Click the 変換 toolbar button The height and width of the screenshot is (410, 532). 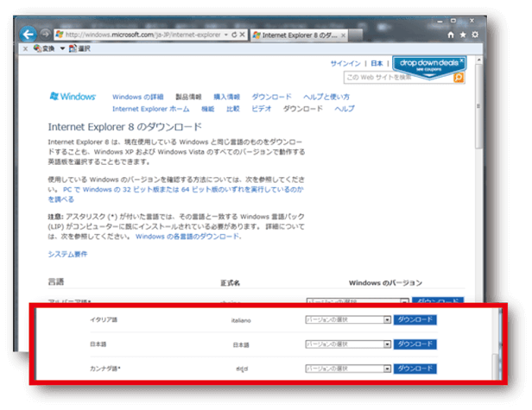click(44, 48)
